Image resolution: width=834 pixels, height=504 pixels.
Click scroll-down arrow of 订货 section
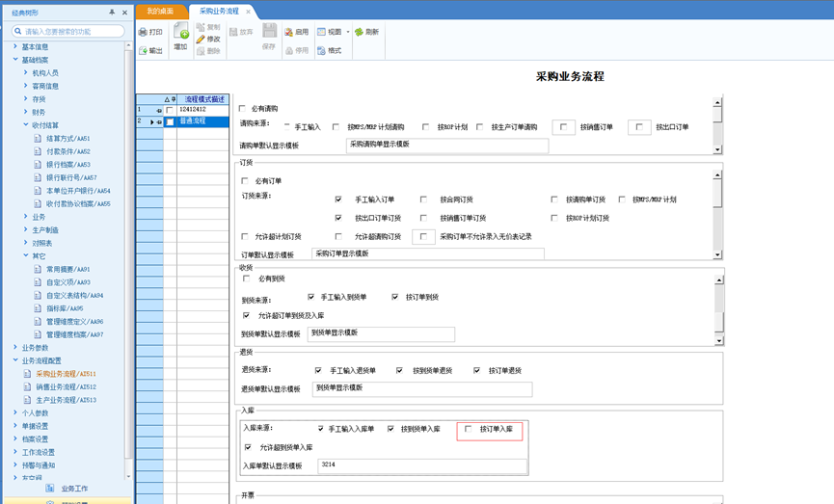(x=717, y=255)
